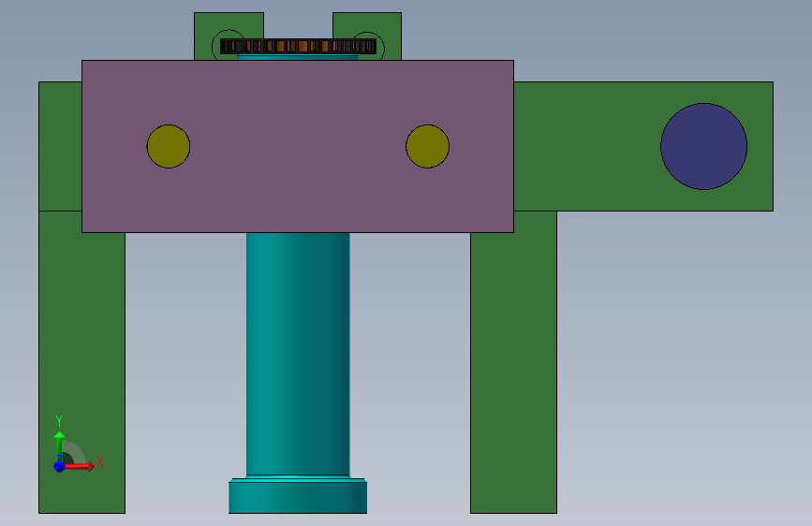
Task: Click the blue Z axis origin sphere
Action: click(59, 466)
